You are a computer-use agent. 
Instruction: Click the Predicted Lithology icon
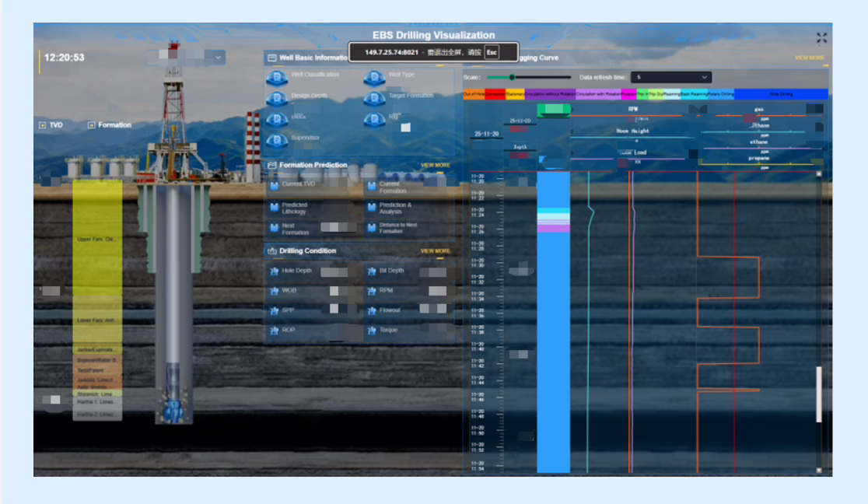click(x=274, y=208)
